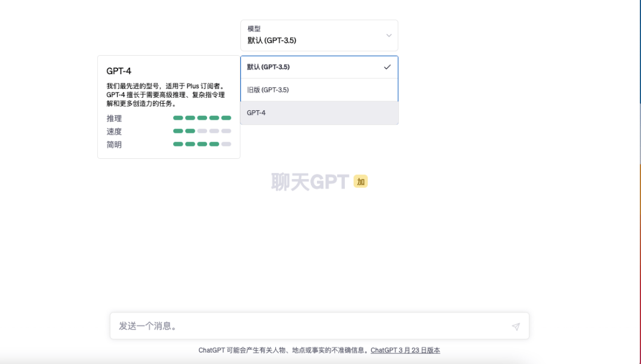Click a green segment of the 推理 slider

coord(178,118)
